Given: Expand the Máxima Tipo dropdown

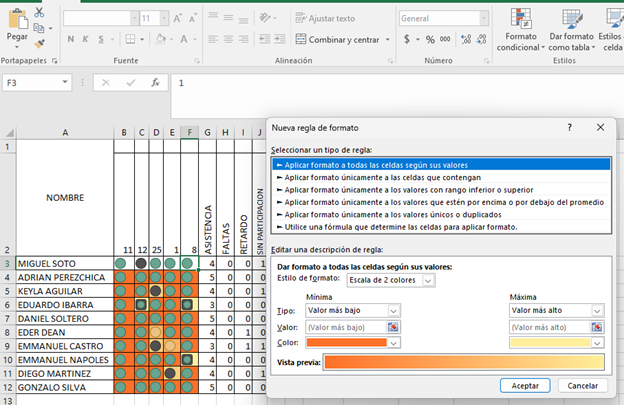Looking at the screenshot, I should coord(556,311).
